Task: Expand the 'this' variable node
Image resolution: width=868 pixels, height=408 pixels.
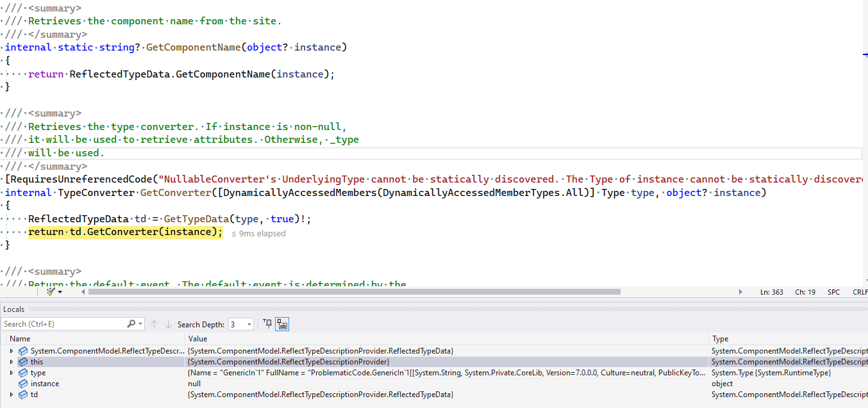Action: coord(11,362)
